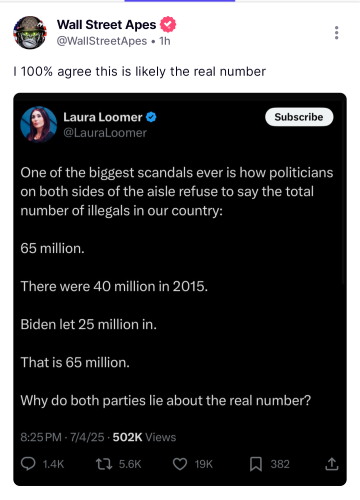Like the post with the heart icon
This screenshot has height=500, width=360.
[x=180, y=464]
